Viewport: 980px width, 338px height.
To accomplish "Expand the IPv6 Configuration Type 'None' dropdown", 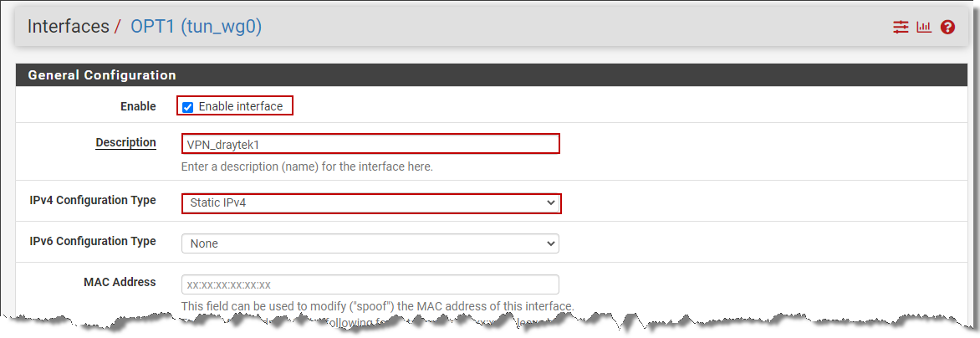I will click(370, 243).
